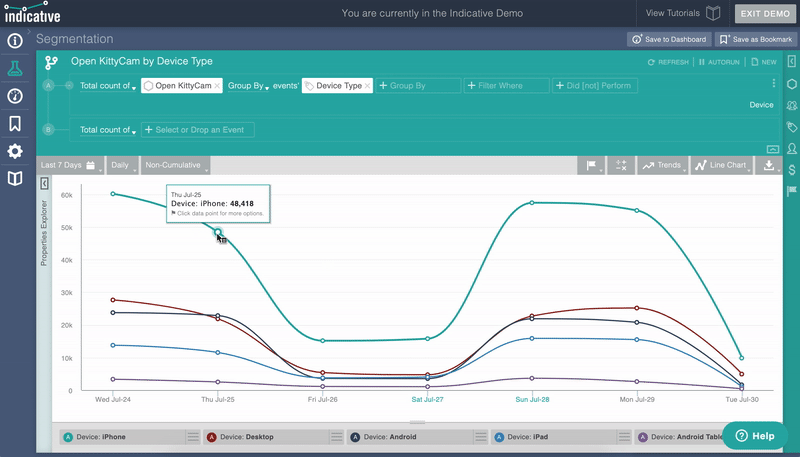Open the Line Chart type dropdown

[722, 165]
